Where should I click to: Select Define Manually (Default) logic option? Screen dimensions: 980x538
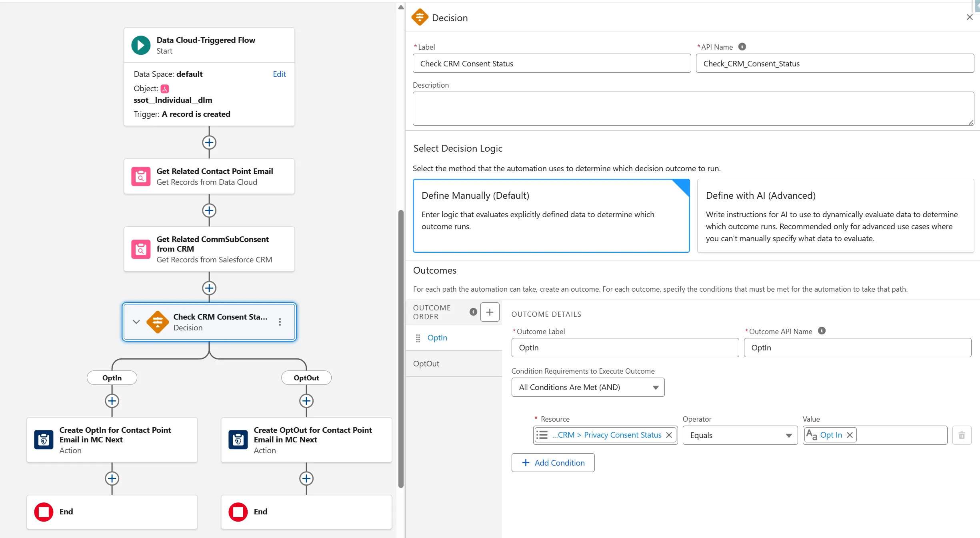[551, 216]
